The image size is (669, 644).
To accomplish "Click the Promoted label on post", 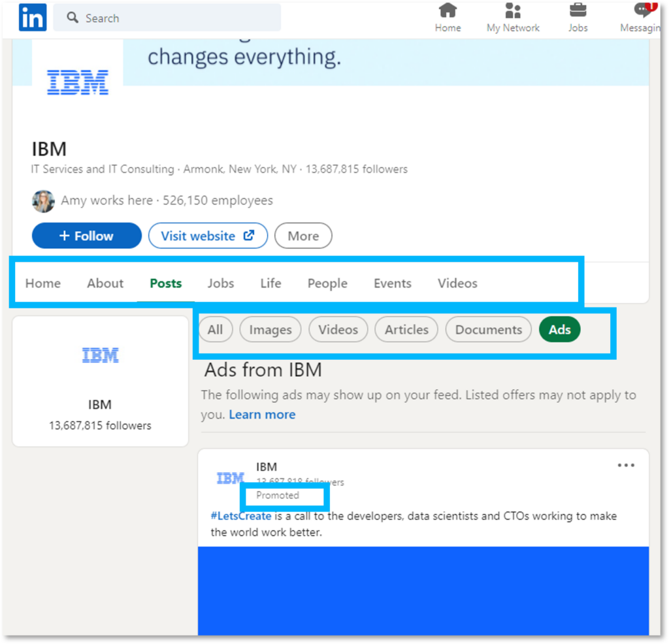I will pos(277,495).
